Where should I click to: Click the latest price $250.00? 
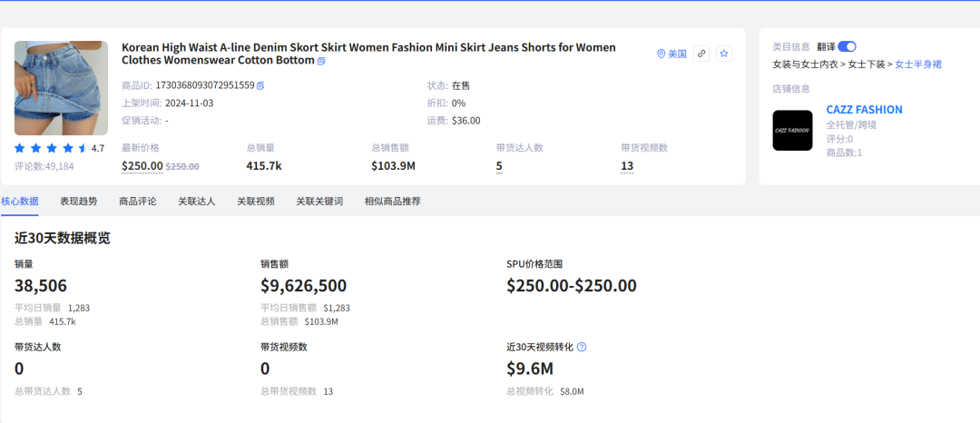coord(142,166)
